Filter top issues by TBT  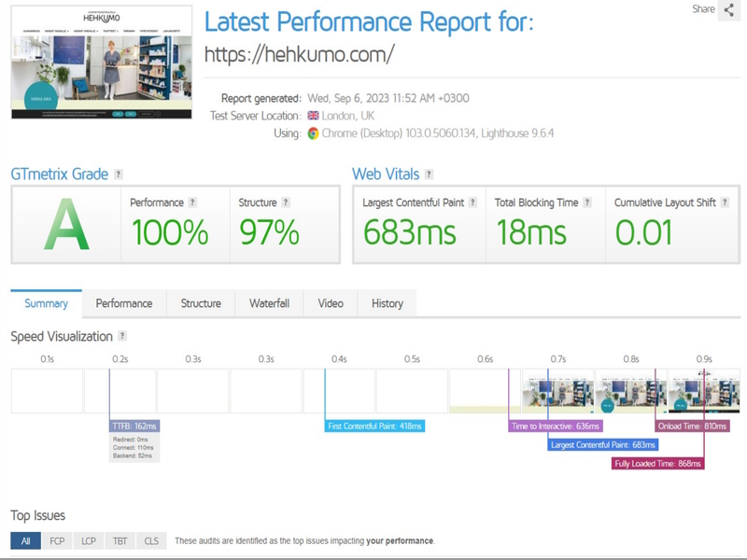click(x=120, y=541)
